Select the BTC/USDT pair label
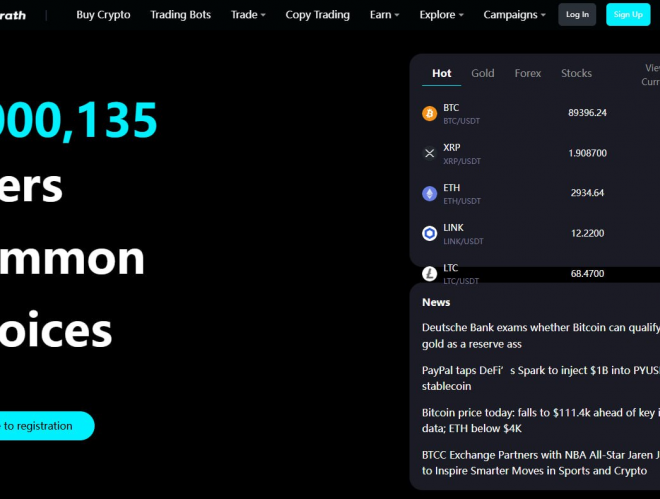Viewport: 660px width, 499px height. click(x=461, y=121)
